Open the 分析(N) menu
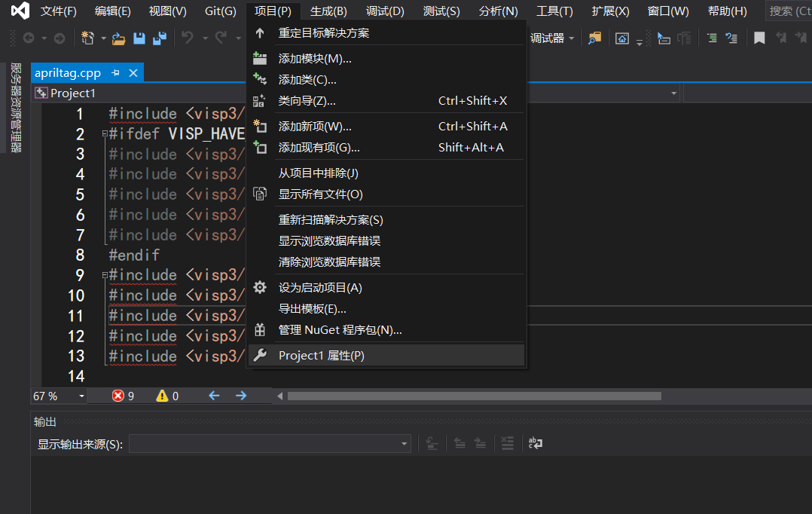 (x=498, y=11)
